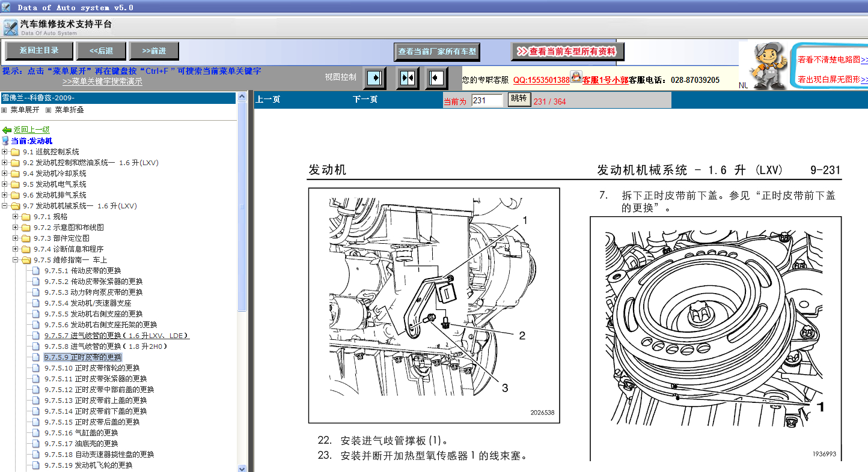Click the platform logo icon

[10, 28]
